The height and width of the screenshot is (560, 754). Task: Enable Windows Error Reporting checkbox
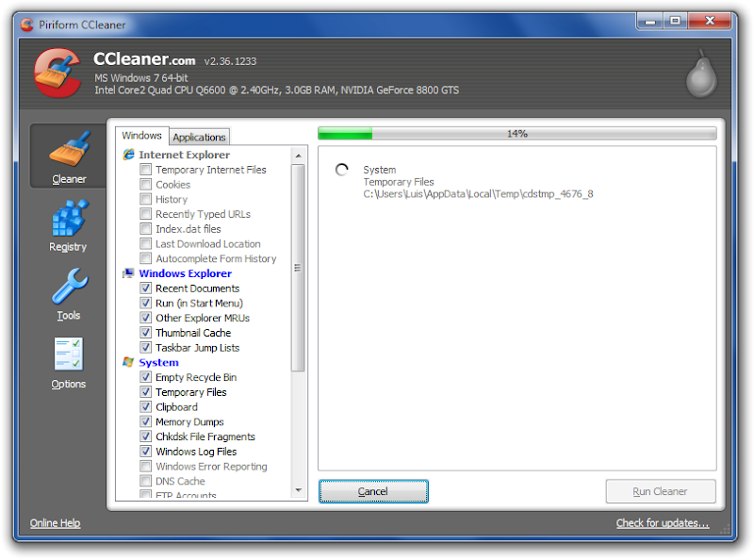click(x=145, y=466)
